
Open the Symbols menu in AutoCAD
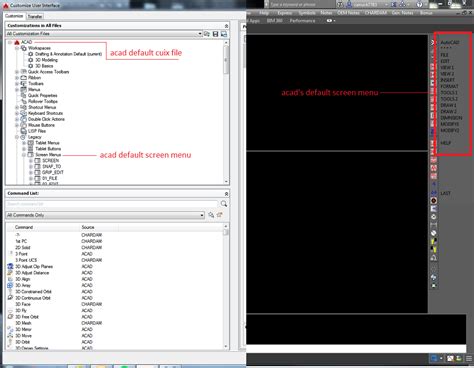click(307, 13)
